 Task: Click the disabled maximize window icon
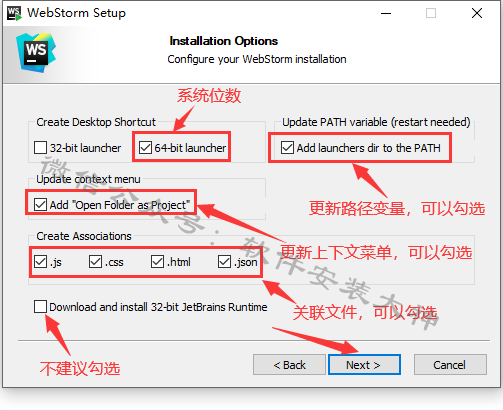click(431, 13)
